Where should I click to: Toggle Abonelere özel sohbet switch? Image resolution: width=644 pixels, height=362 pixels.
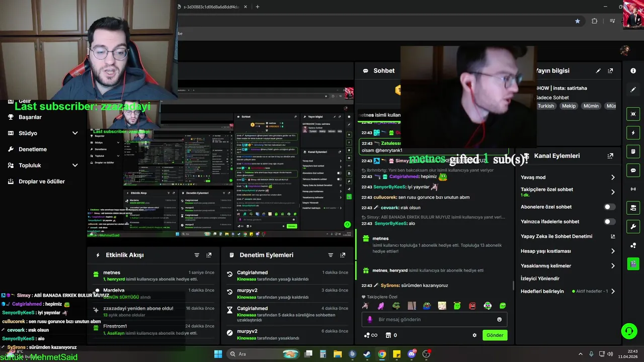coord(609,207)
